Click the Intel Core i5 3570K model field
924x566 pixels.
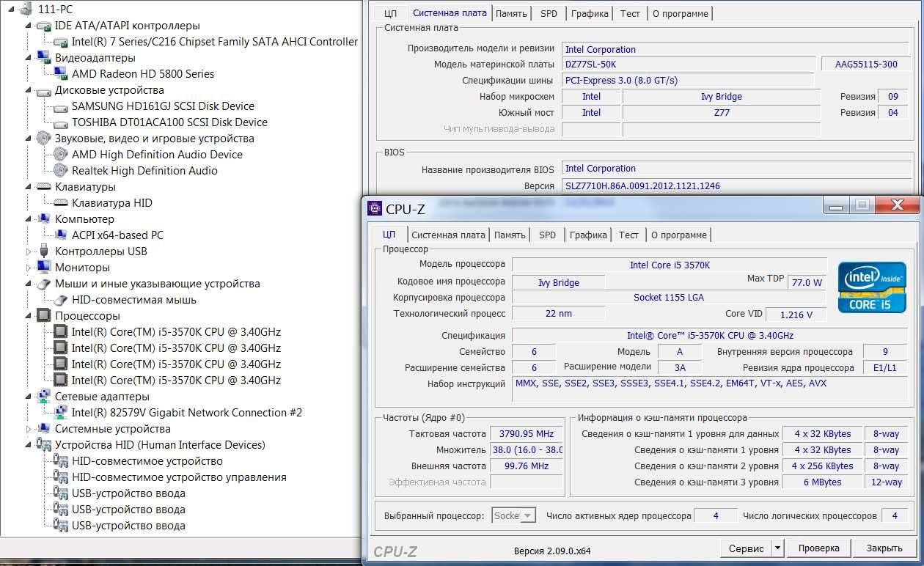pos(670,265)
